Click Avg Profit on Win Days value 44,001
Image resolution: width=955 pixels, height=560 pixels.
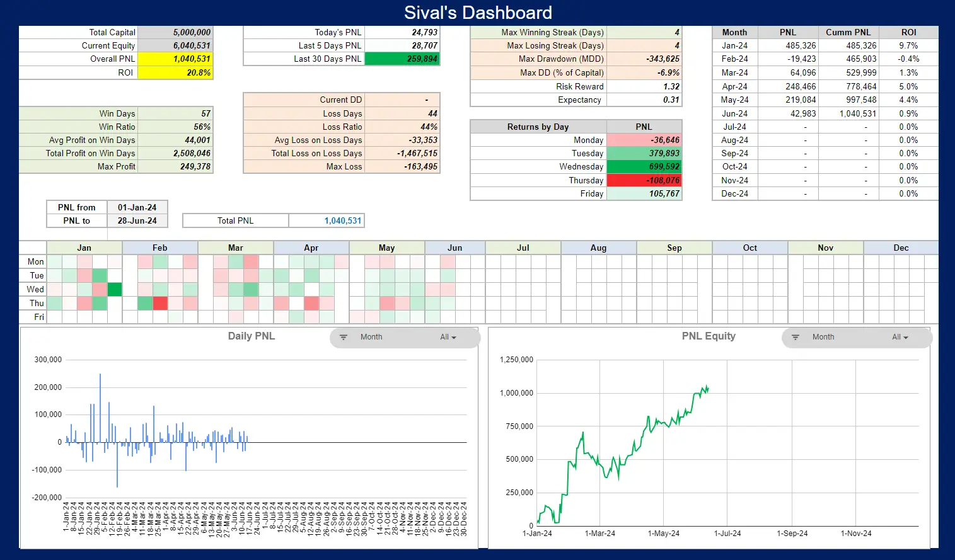pyautogui.click(x=175, y=140)
